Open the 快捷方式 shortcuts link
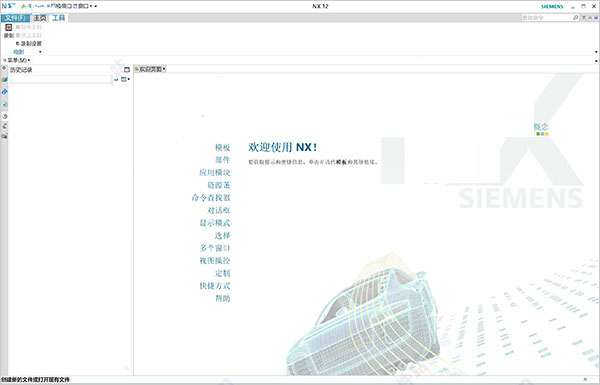This screenshot has width=600, height=385. tap(215, 286)
